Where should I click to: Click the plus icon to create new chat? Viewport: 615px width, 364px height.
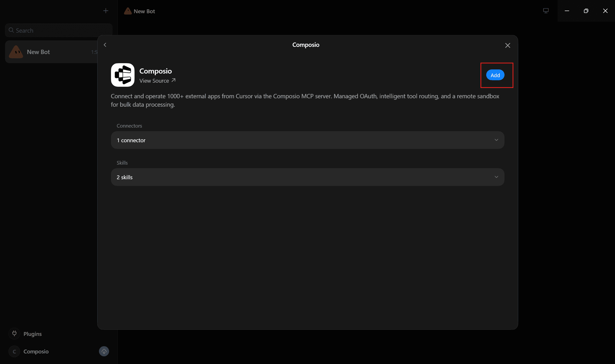[106, 11]
